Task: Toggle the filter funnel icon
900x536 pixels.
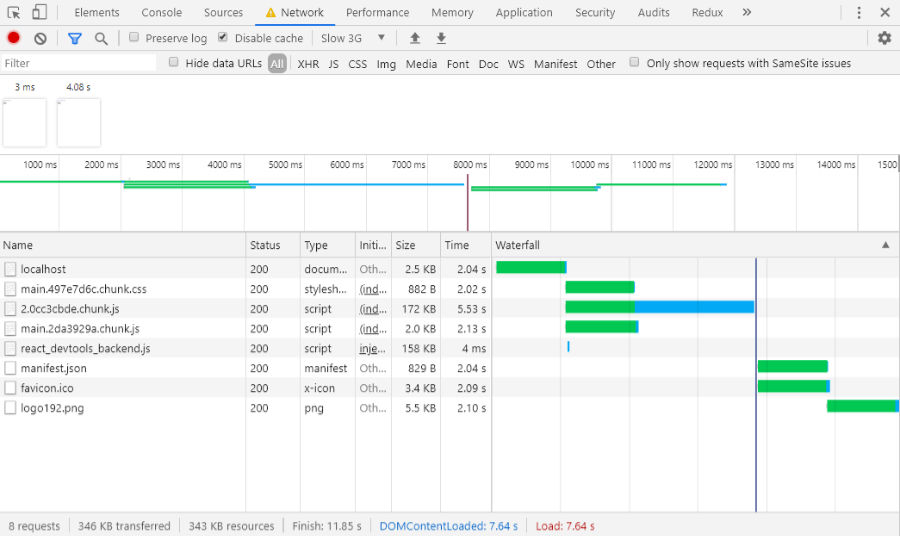Action: (x=74, y=38)
